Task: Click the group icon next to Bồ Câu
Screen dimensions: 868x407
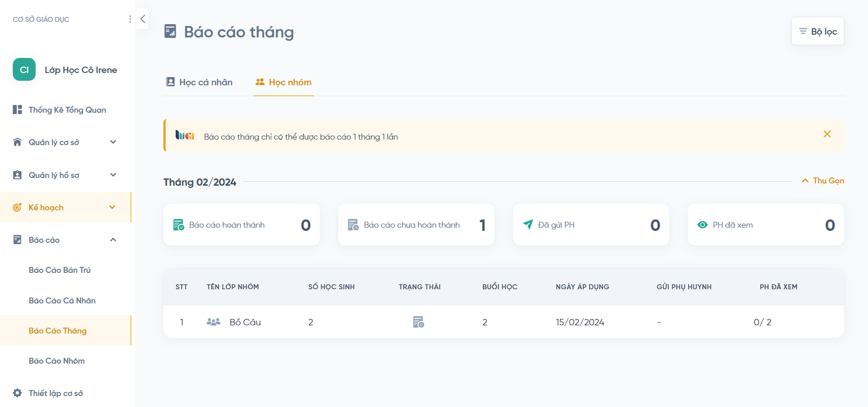Action: (214, 322)
